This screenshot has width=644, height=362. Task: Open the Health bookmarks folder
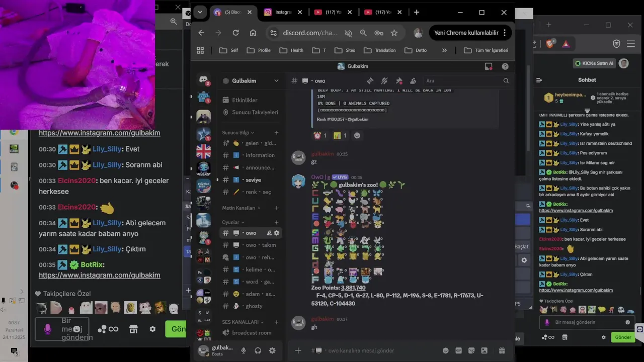[x=291, y=50]
